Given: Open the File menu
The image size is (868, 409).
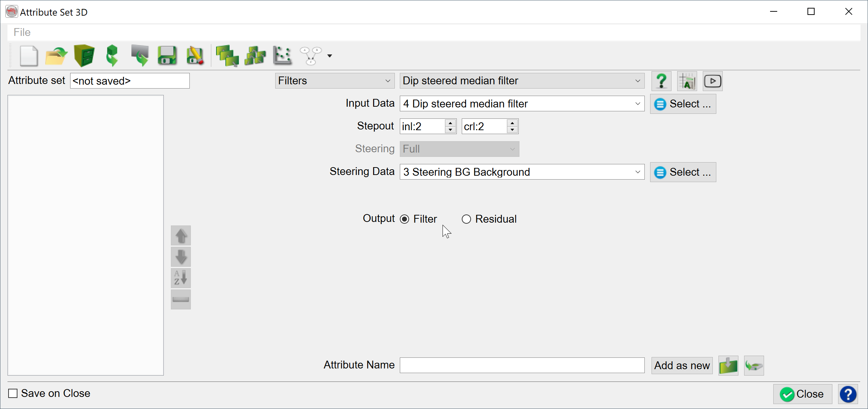Looking at the screenshot, I should point(22,32).
